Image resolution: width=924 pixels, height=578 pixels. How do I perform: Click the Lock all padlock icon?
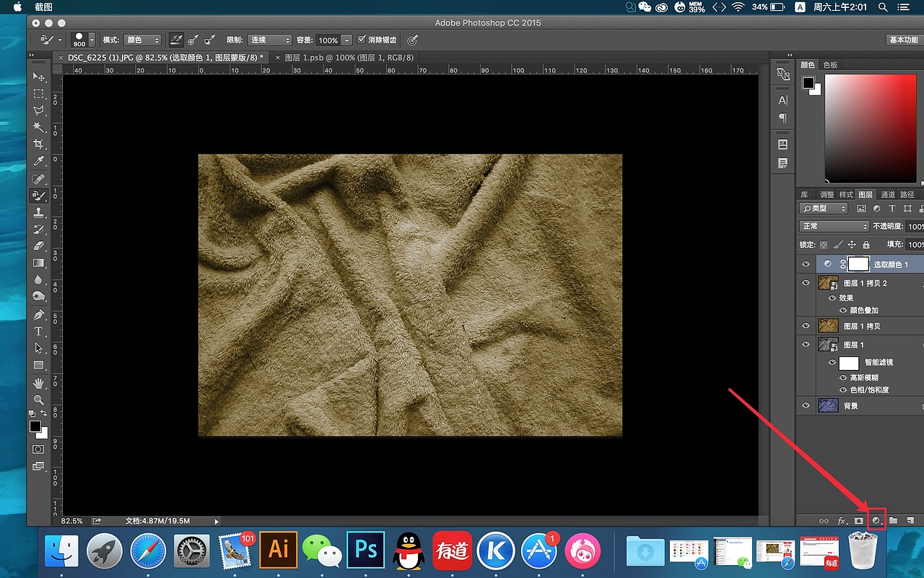866,245
